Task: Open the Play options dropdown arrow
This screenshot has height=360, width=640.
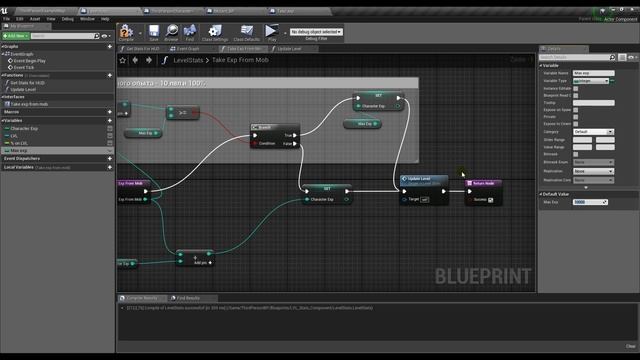Action: tap(285, 33)
